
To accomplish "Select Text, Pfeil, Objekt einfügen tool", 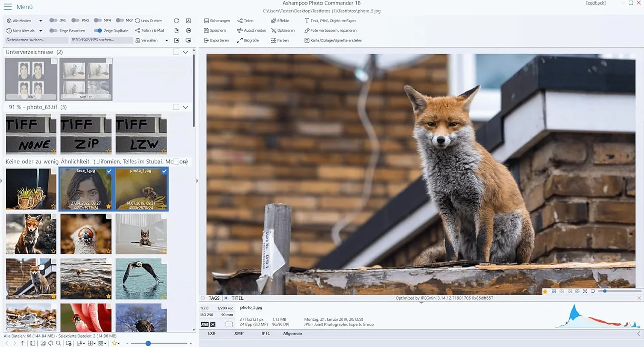I will [x=330, y=21].
